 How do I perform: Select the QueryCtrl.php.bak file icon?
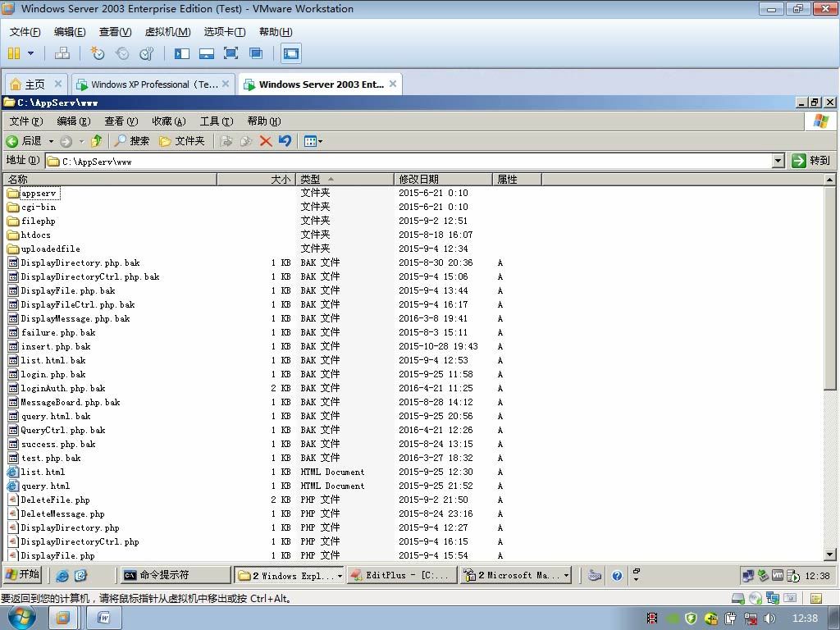pyautogui.click(x=13, y=430)
